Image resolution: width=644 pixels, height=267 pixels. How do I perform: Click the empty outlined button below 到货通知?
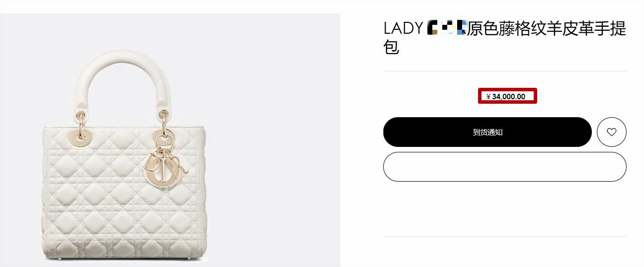504,167
